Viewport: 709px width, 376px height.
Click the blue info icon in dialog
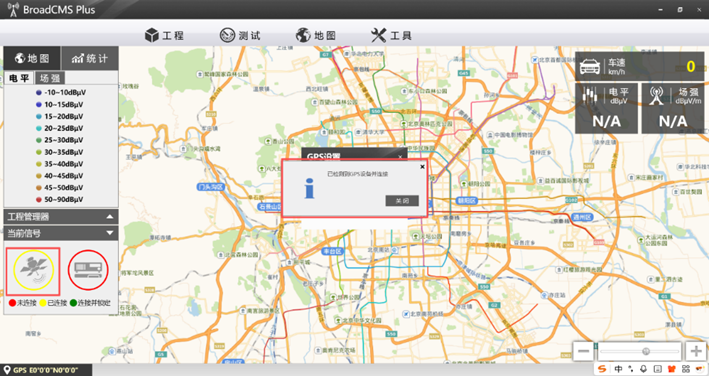309,188
